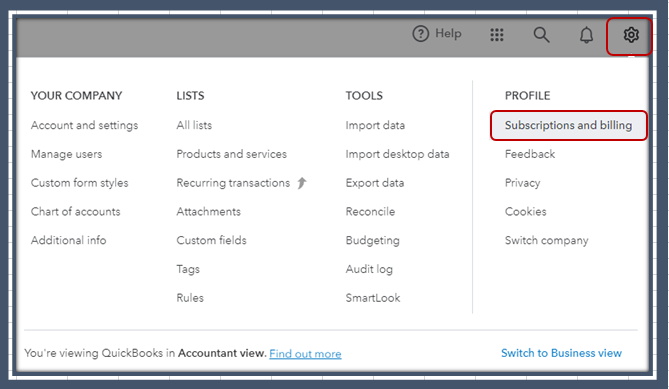This screenshot has height=389, width=669.
Task: Click the upgrade arrow beside Recurring transactions
Action: [302, 183]
